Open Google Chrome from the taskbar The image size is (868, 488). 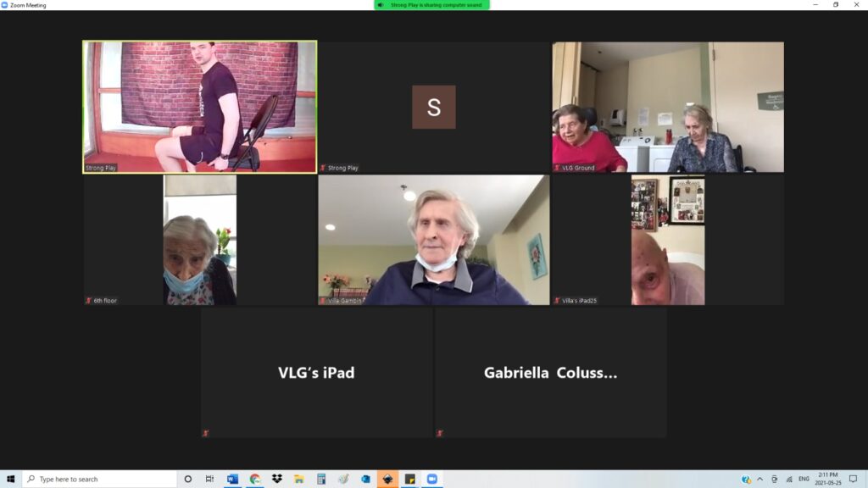coord(255,479)
